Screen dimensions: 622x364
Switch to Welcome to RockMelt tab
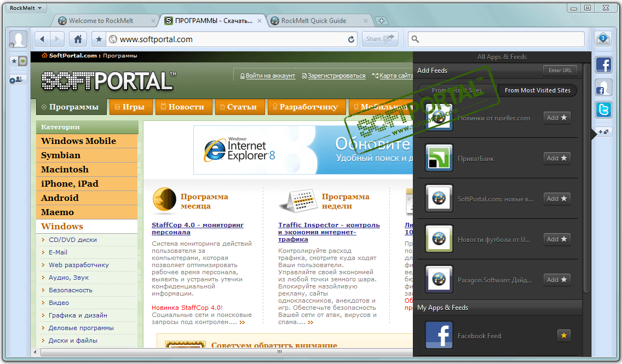coord(101,21)
